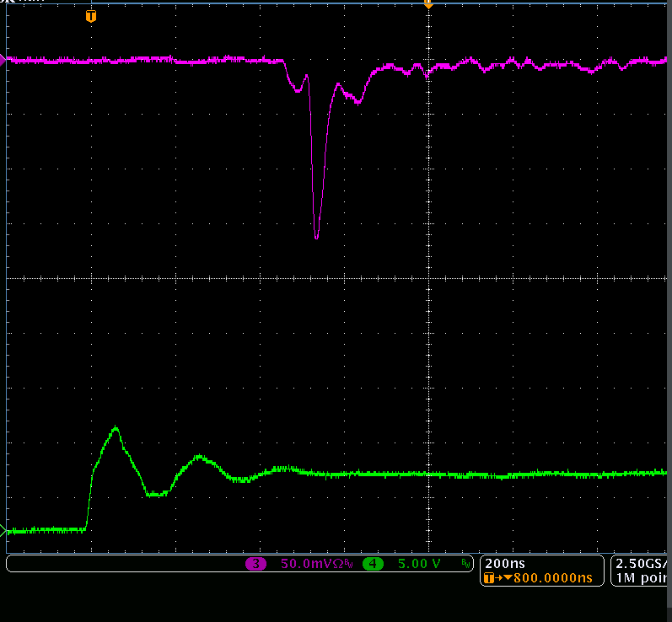
Task: Click the green channel 4 badge
Action: click(x=373, y=564)
